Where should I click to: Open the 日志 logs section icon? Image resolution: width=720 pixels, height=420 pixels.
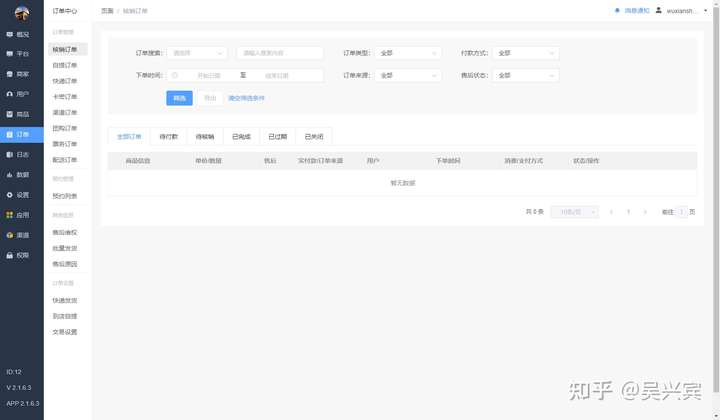pos(10,155)
